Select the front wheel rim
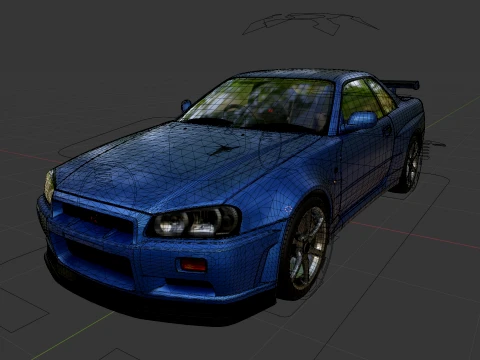The height and width of the screenshot is (360, 480). (307, 246)
